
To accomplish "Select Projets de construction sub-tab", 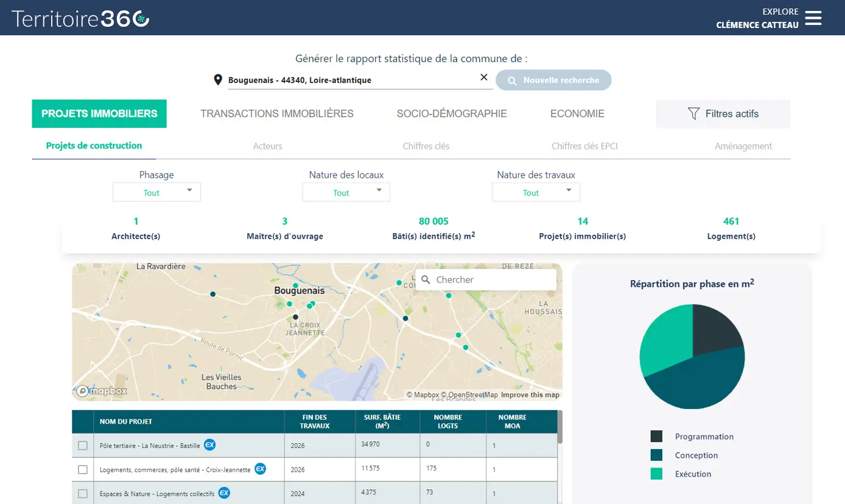I will (94, 145).
